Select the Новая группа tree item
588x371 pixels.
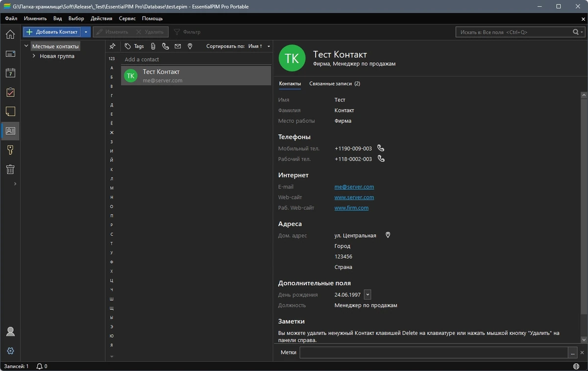tap(57, 56)
